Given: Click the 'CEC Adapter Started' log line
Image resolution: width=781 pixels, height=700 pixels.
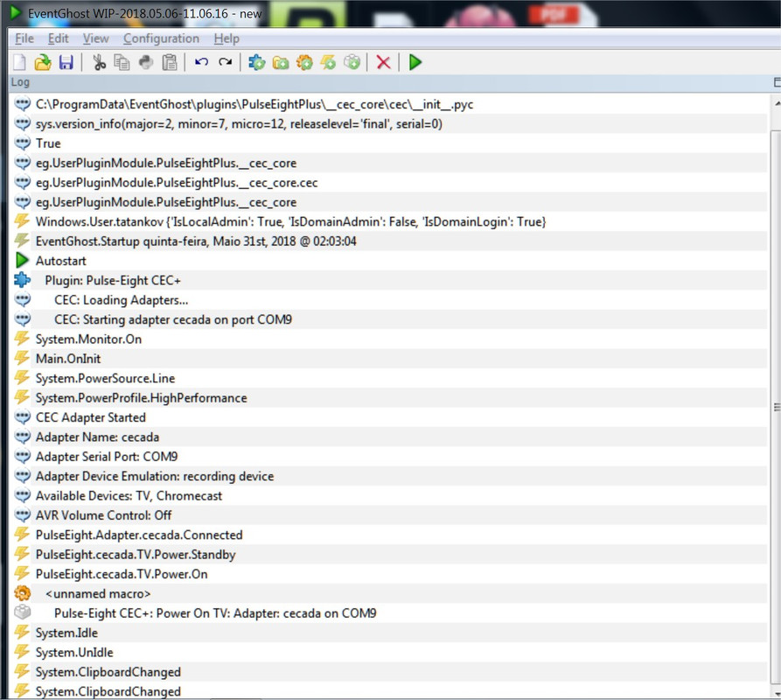Looking at the screenshot, I should (x=390, y=417).
